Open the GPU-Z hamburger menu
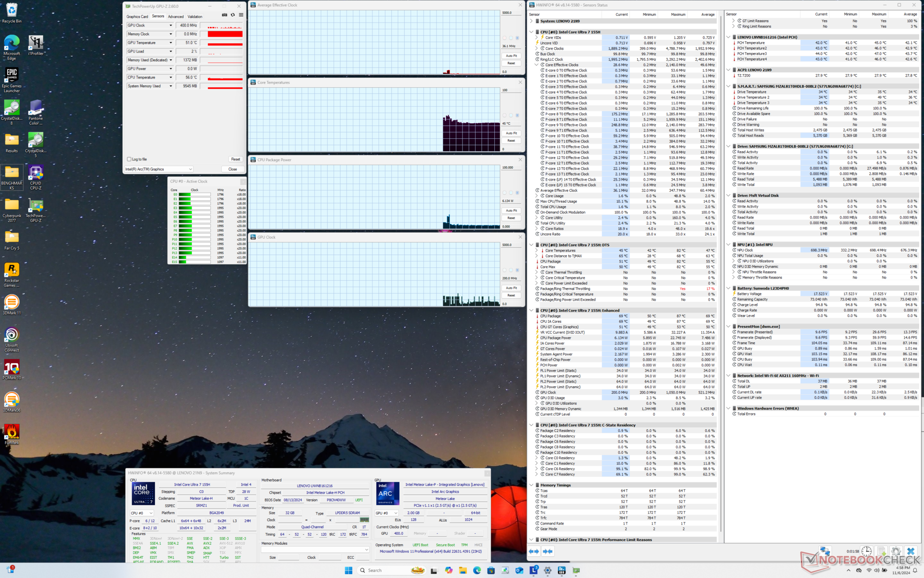924x578 pixels. click(x=241, y=15)
